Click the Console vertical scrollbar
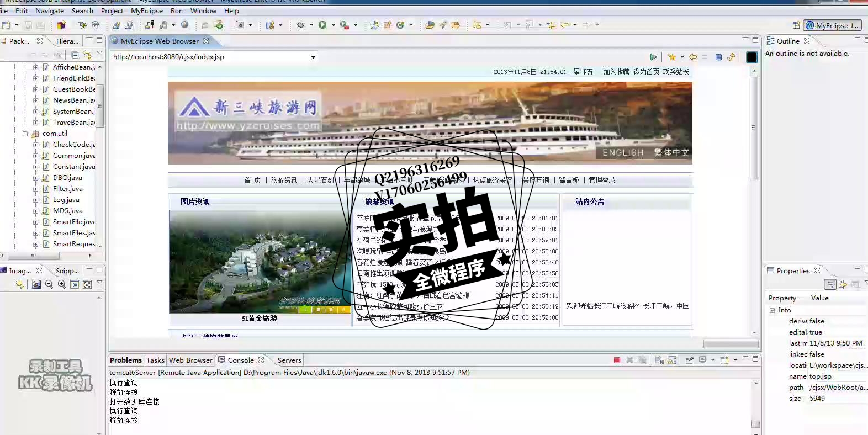Screen dimensions: 868x435 point(755,407)
